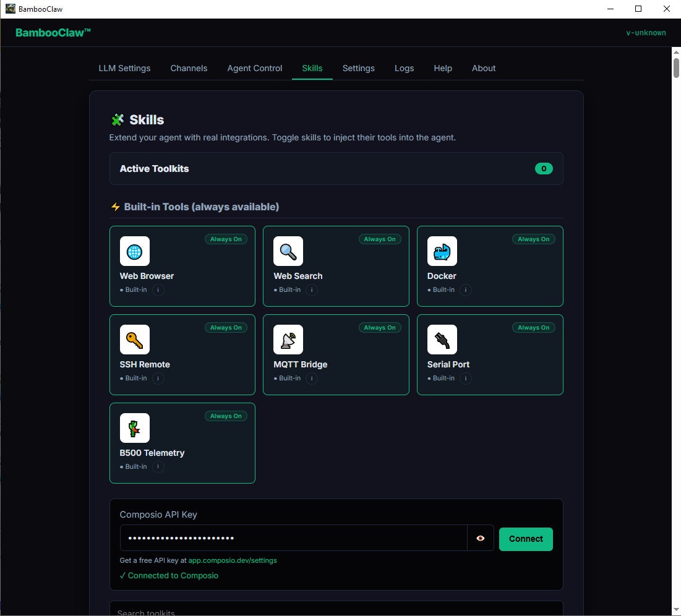
Task: Select the Docker card title
Action: (x=442, y=276)
